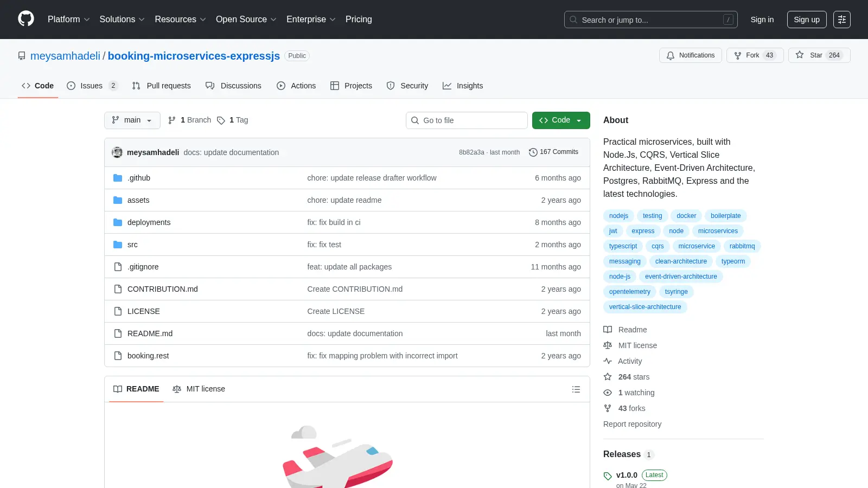Screen dimensions: 868x488
Task: Open the green Code dropdown button
Action: [561, 120]
